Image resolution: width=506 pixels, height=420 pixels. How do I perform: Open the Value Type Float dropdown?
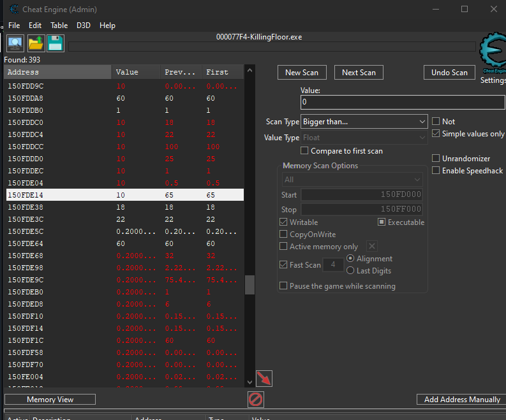click(x=364, y=138)
